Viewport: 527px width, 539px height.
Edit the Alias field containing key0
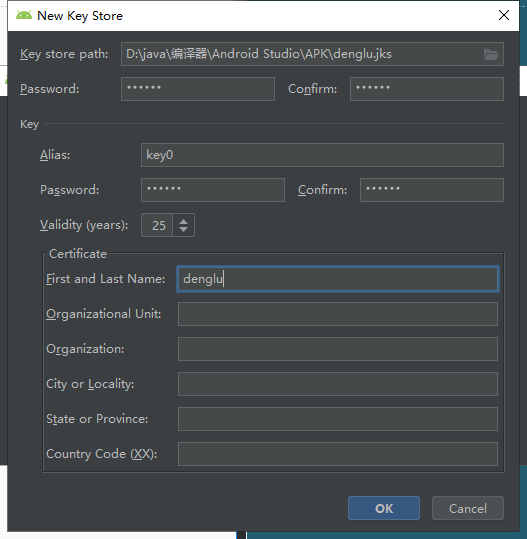[322, 155]
